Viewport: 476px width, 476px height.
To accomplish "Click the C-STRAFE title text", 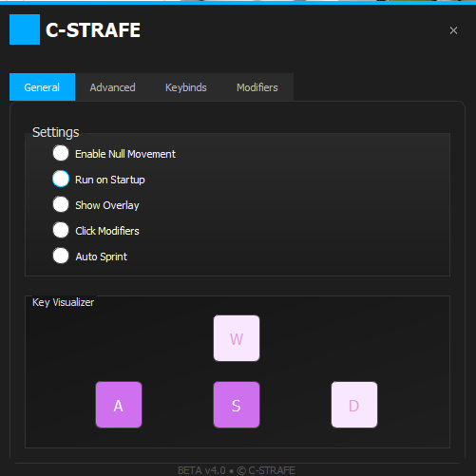I will tap(93, 30).
